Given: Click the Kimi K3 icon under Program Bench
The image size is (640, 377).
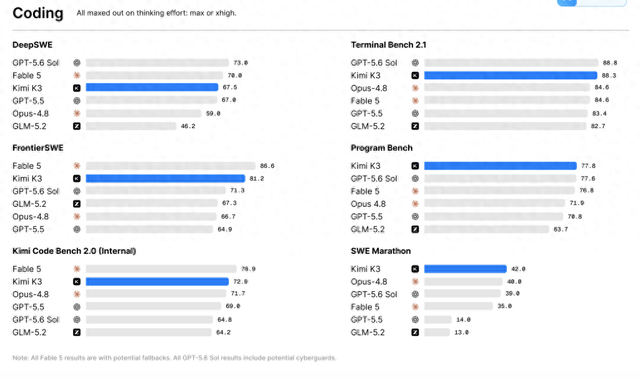Looking at the screenshot, I should click(415, 166).
